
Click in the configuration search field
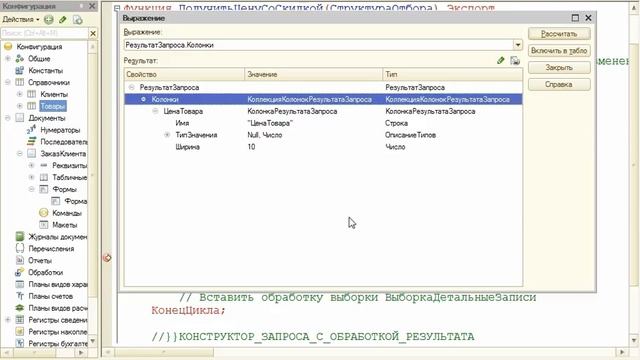pos(44,33)
